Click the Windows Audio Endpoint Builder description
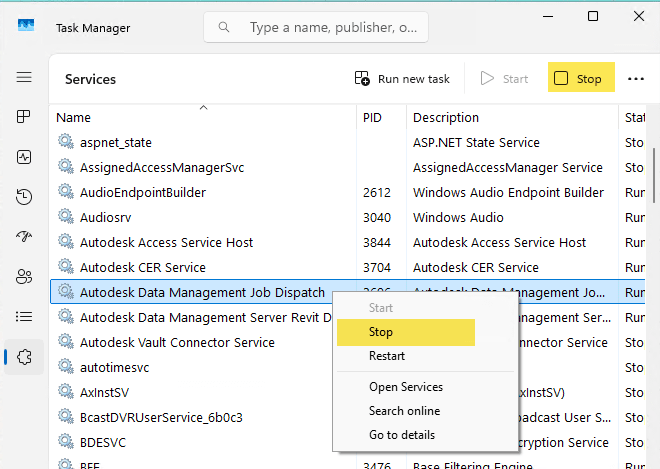 (x=508, y=192)
